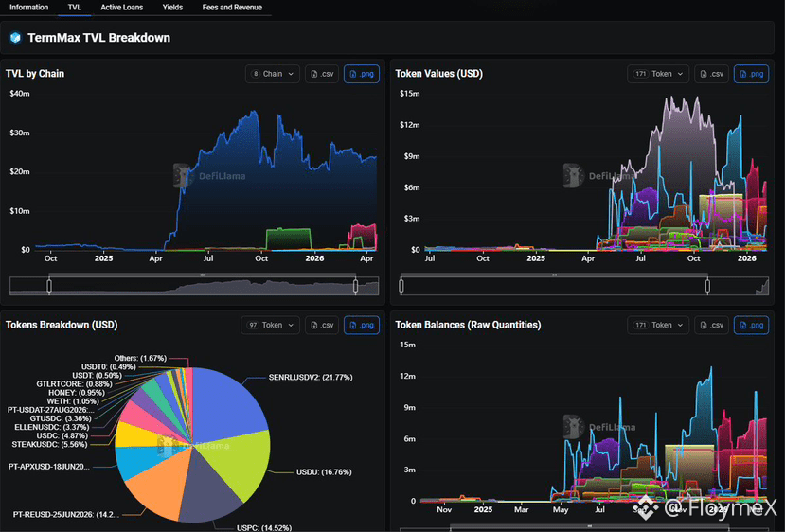
Task: Download TVL by Chain chart as .png
Action: 362,74
